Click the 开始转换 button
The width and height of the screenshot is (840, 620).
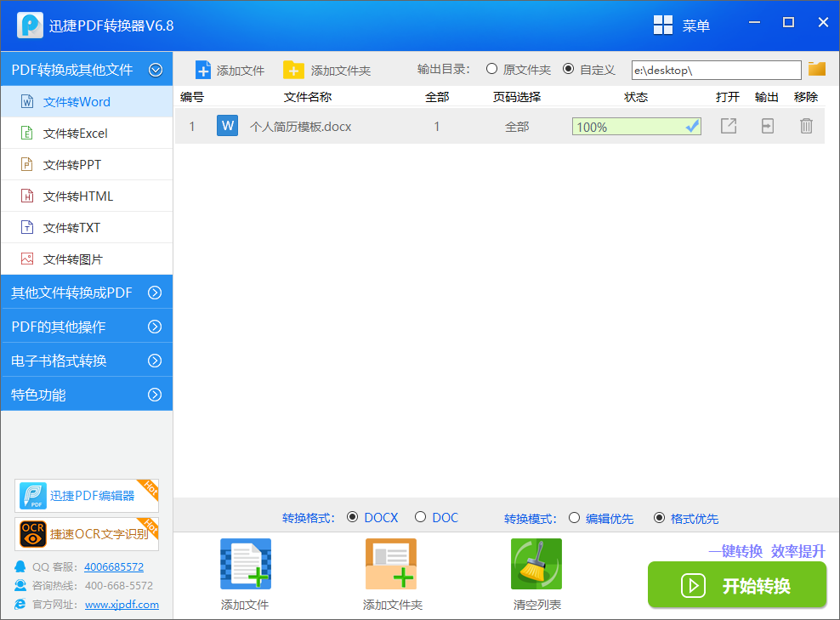point(736,585)
